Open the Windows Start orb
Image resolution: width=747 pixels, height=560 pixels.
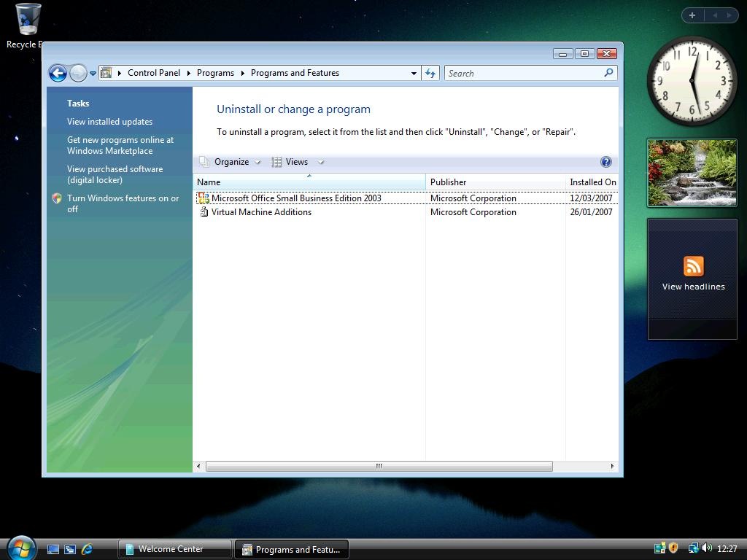point(21,548)
